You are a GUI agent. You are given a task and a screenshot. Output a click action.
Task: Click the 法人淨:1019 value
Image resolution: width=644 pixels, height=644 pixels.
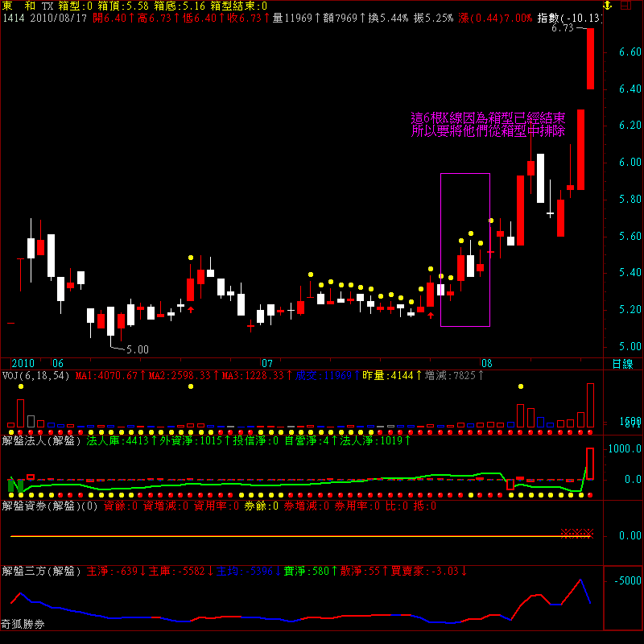(x=371, y=440)
